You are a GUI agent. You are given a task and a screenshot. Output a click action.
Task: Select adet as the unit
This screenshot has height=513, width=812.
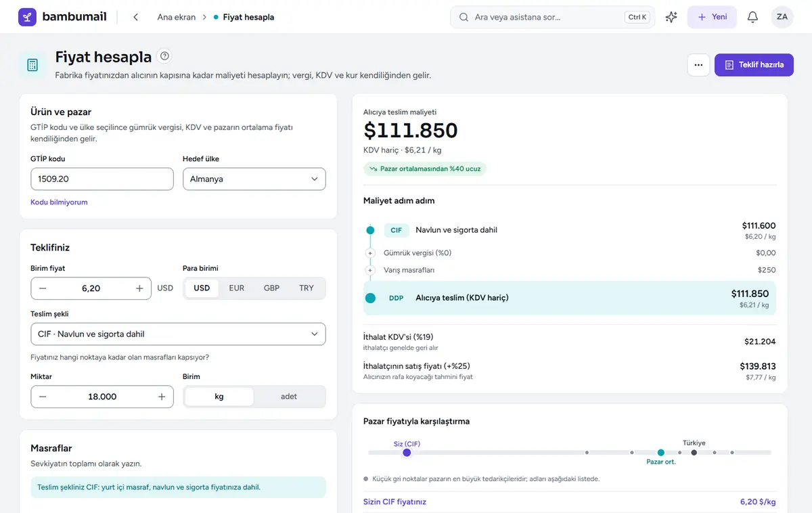click(x=289, y=397)
